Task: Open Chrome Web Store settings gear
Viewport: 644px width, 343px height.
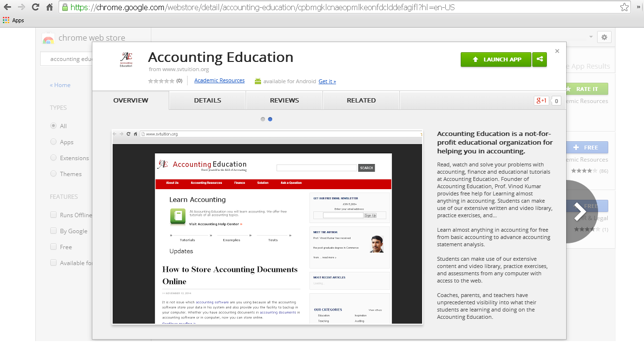Action: 604,37
